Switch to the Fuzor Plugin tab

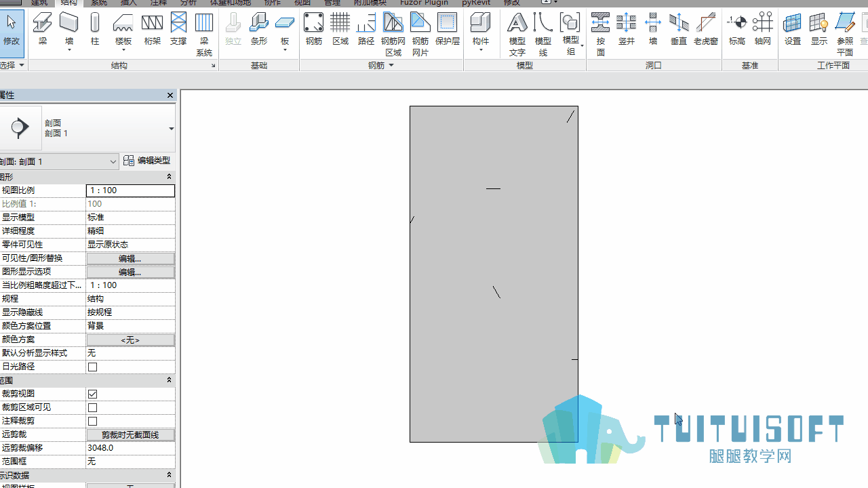(x=424, y=3)
